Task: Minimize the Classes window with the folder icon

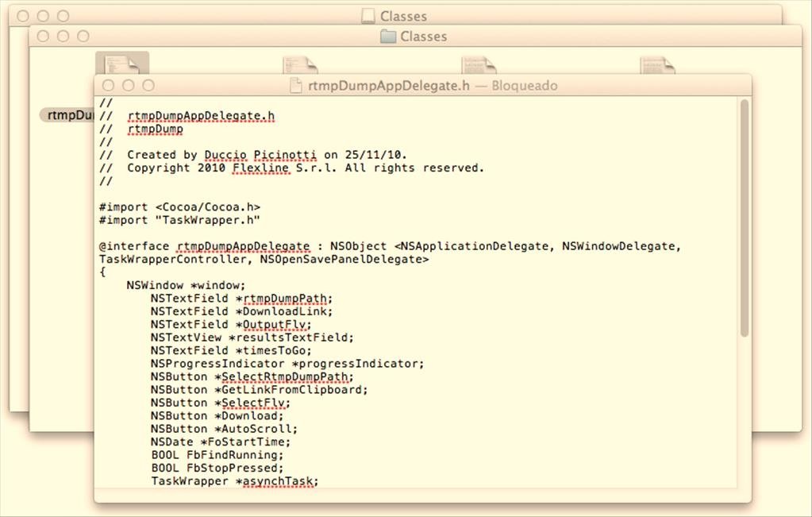Action: tap(63, 37)
